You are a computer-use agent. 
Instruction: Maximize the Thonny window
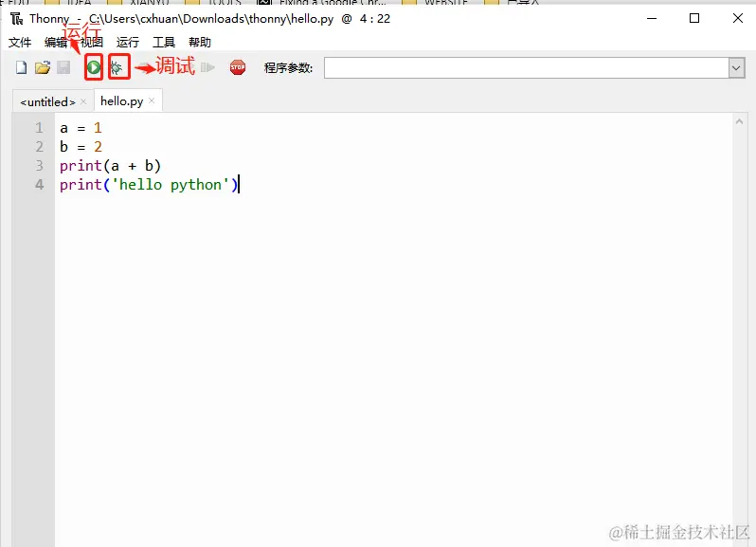pyautogui.click(x=694, y=19)
